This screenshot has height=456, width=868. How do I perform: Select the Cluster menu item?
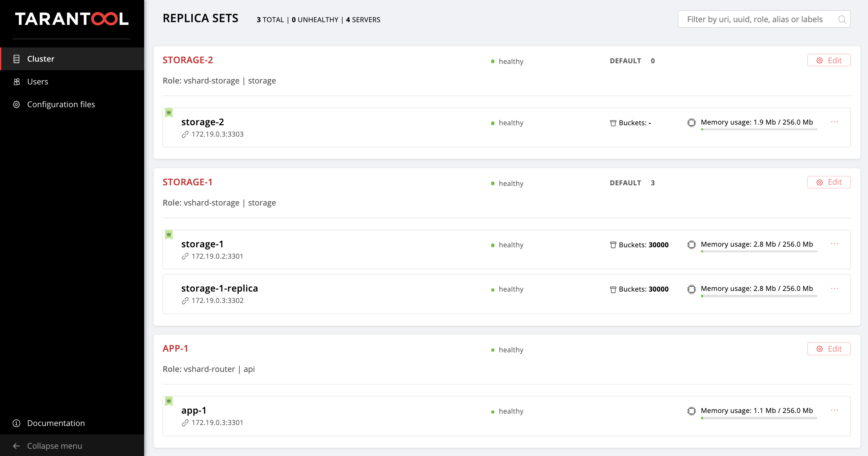point(41,59)
